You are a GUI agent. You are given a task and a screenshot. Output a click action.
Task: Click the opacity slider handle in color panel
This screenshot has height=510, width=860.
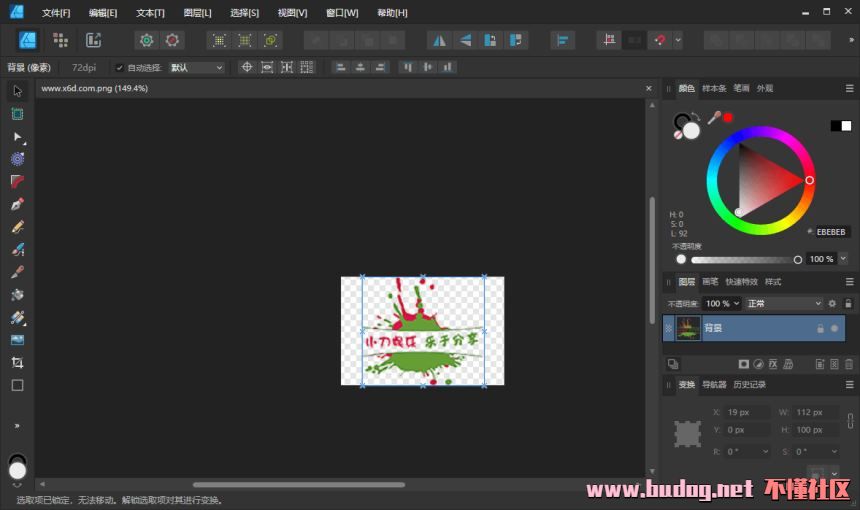(x=798, y=259)
